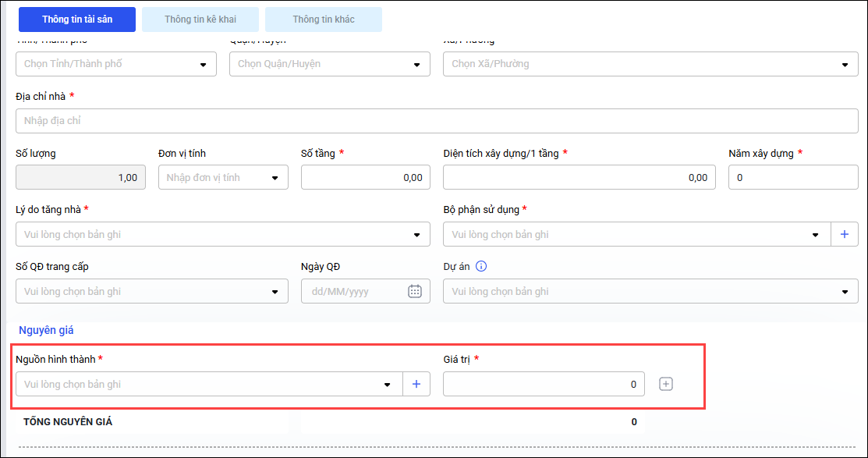The height and width of the screenshot is (458, 868).
Task: Expand the Chọn Xã/Phường dropdown
Action: pos(845,64)
